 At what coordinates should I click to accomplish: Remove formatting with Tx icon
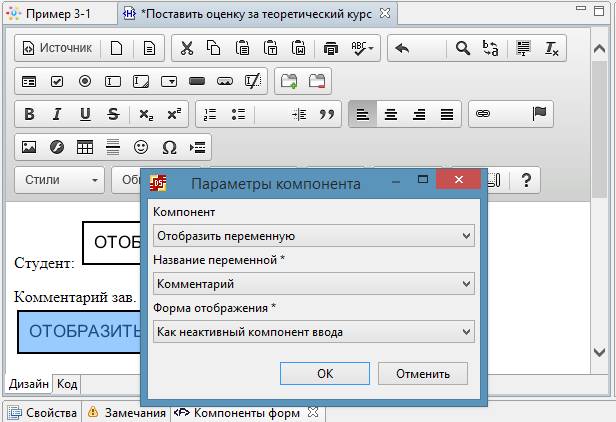coord(551,48)
